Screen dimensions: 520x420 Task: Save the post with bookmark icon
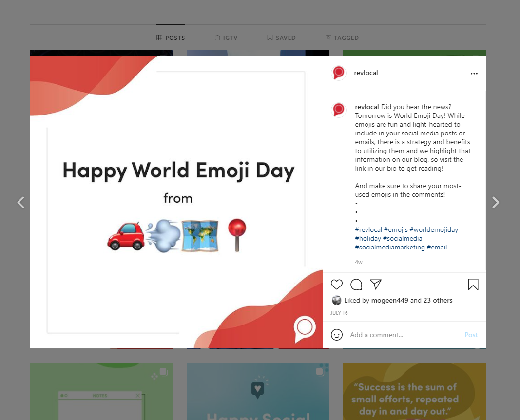pyautogui.click(x=473, y=285)
